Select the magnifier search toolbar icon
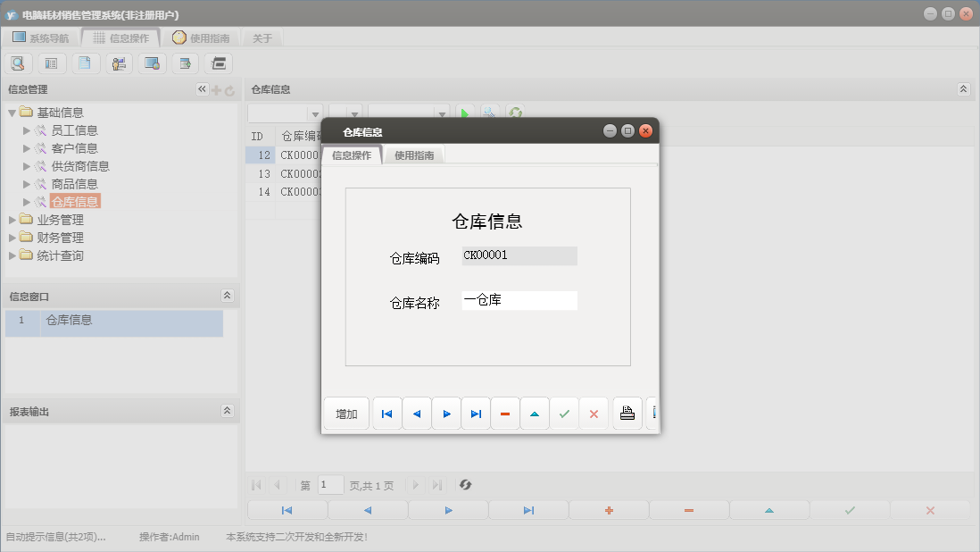 18,63
